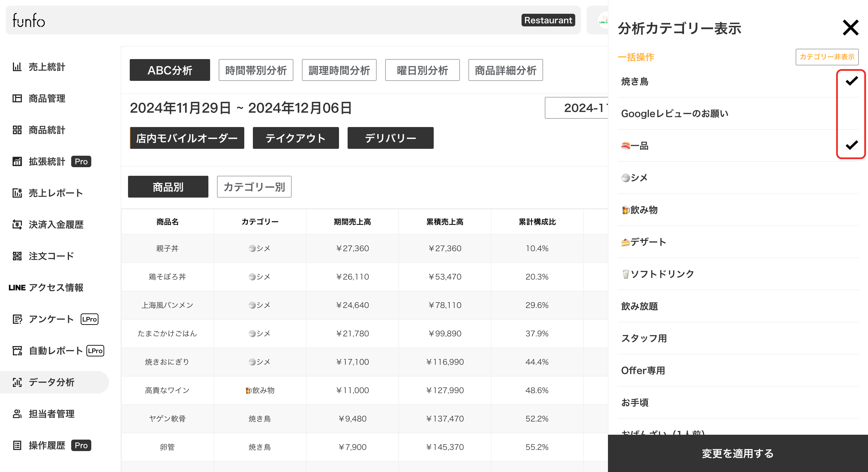Click the 自動レポート LPro badge
The image size is (868, 472).
(95, 351)
